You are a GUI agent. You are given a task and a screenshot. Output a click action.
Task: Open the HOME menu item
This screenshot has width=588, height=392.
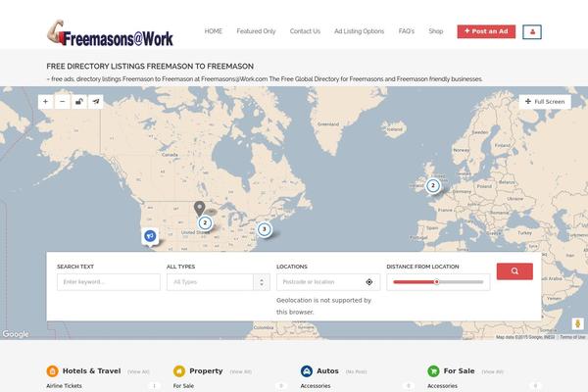[214, 31]
